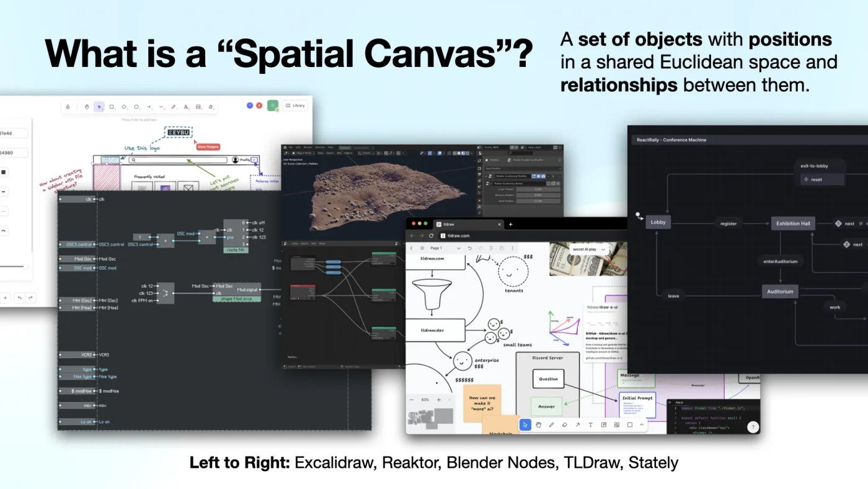
Task: Select the insert image tool in Excalidraw
Action: [x=198, y=107]
